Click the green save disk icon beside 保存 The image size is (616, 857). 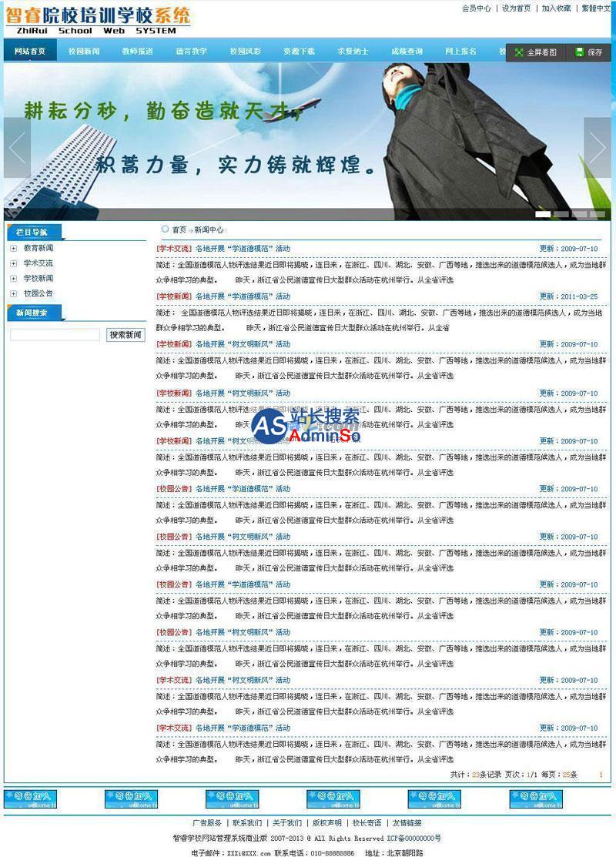(x=579, y=52)
